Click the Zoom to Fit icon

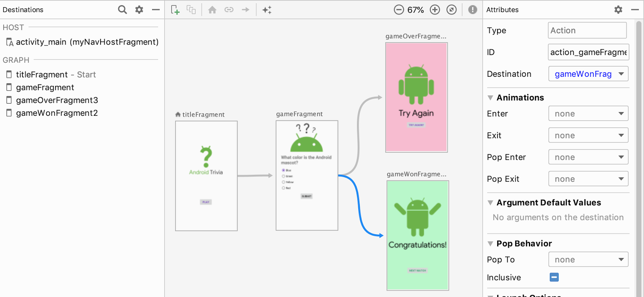click(452, 10)
